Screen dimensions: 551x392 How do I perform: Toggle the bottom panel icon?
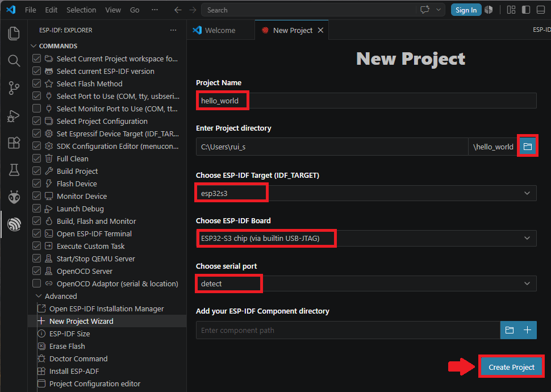pyautogui.click(x=541, y=10)
